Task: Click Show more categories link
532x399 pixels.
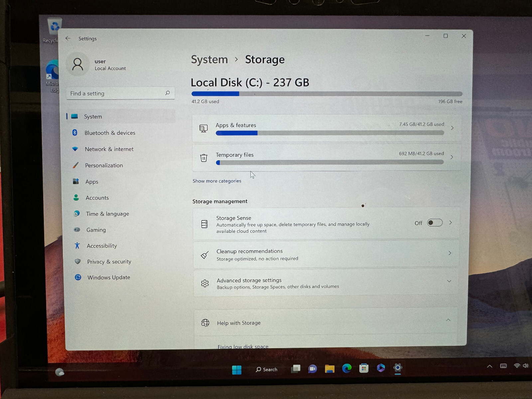Action: (x=217, y=181)
